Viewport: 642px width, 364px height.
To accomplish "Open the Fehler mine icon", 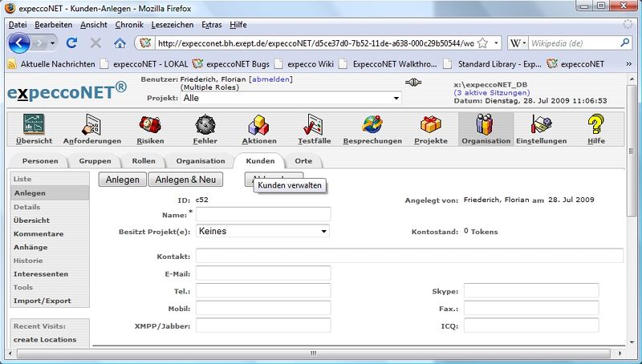I will coord(205,125).
